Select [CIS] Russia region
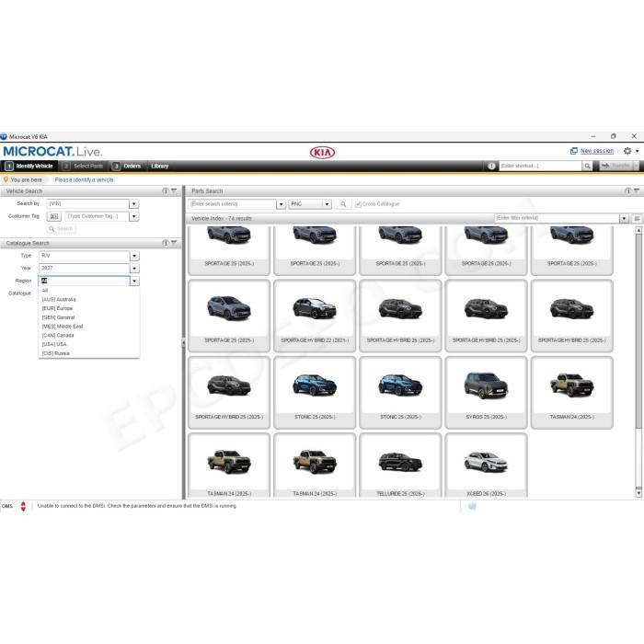This screenshot has width=644, height=644. point(88,353)
